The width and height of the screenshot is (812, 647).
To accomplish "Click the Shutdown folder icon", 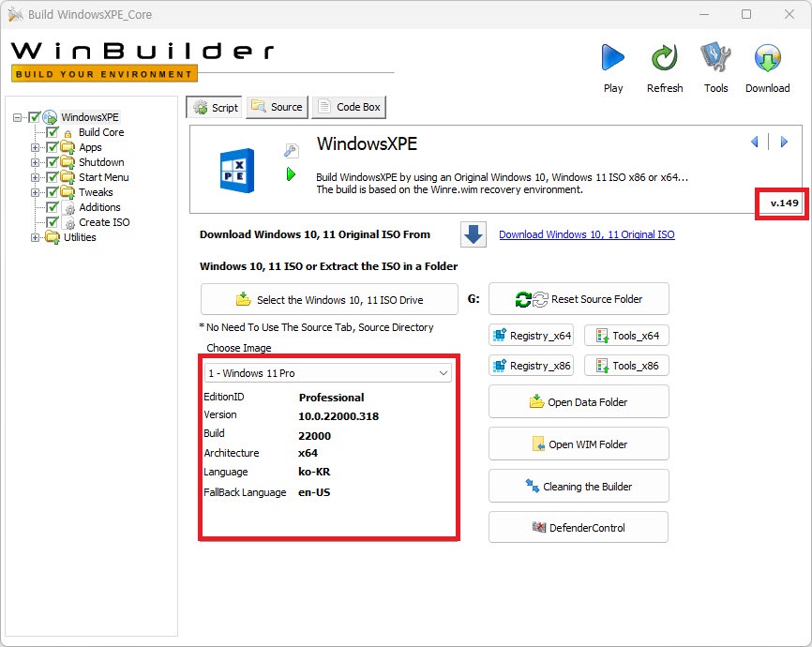I will (x=68, y=162).
